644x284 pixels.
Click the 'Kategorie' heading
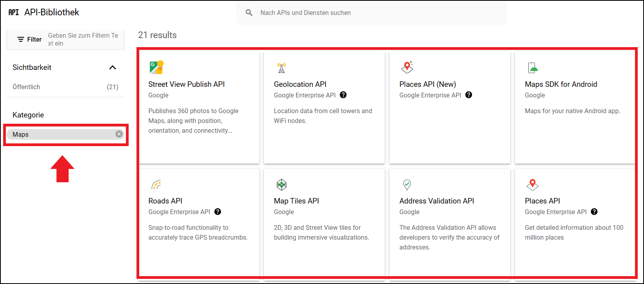click(28, 115)
